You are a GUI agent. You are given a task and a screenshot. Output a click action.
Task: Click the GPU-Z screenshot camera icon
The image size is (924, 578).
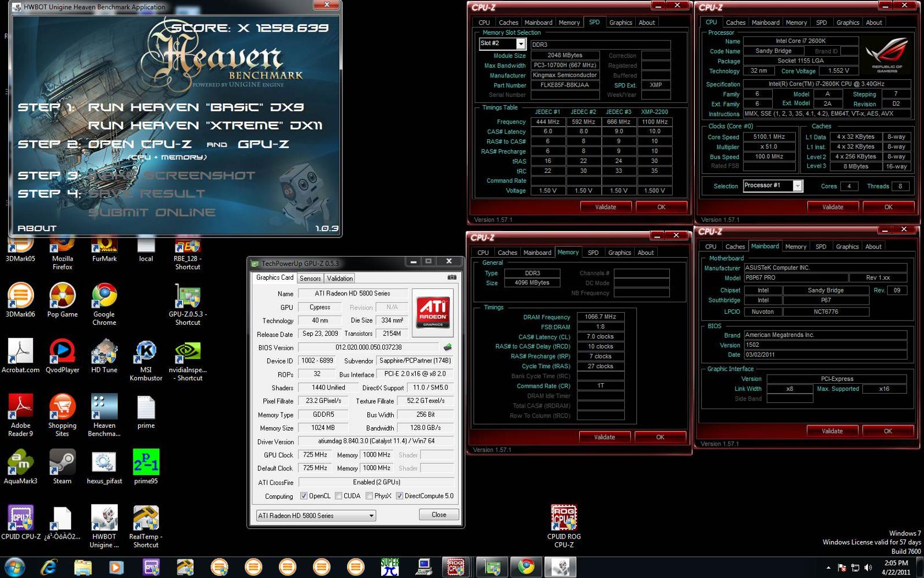[452, 277]
